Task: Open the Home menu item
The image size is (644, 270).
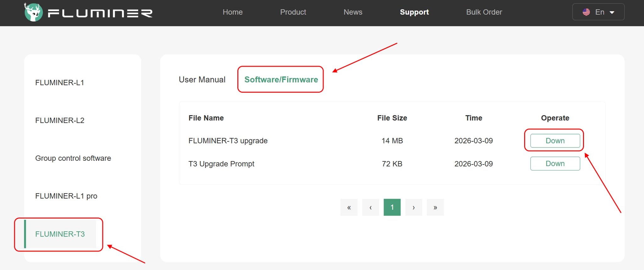Action: pos(233,12)
